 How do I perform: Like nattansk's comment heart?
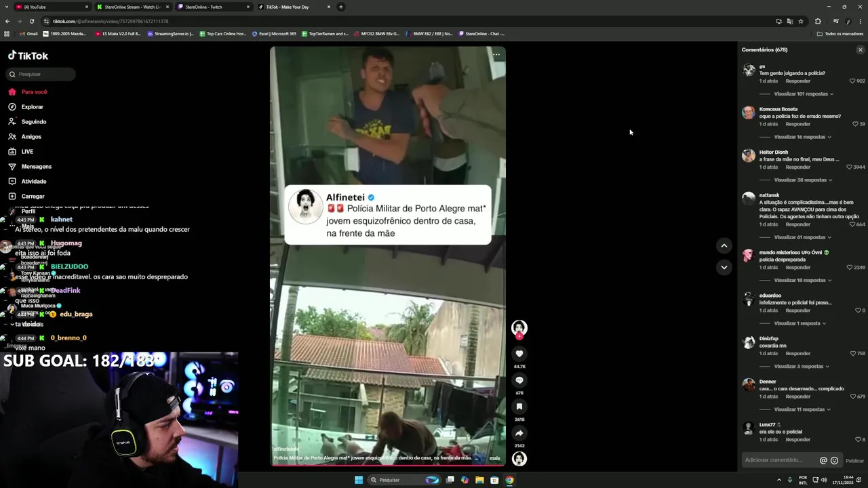(852, 224)
